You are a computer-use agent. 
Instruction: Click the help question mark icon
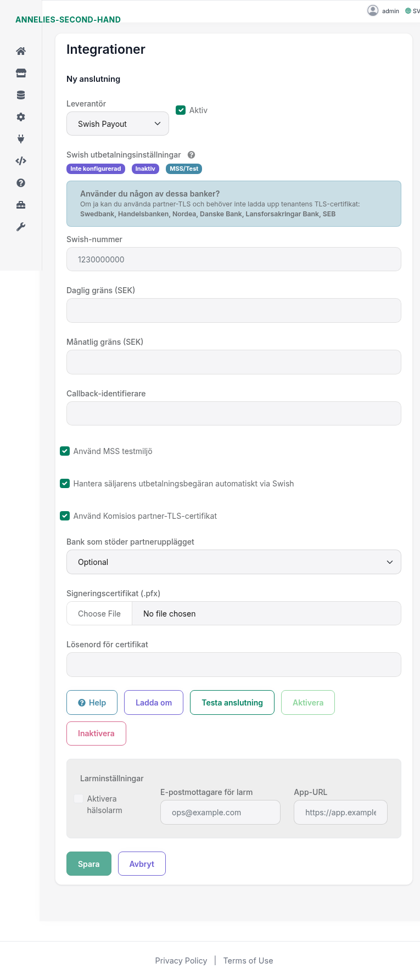[x=20, y=182]
